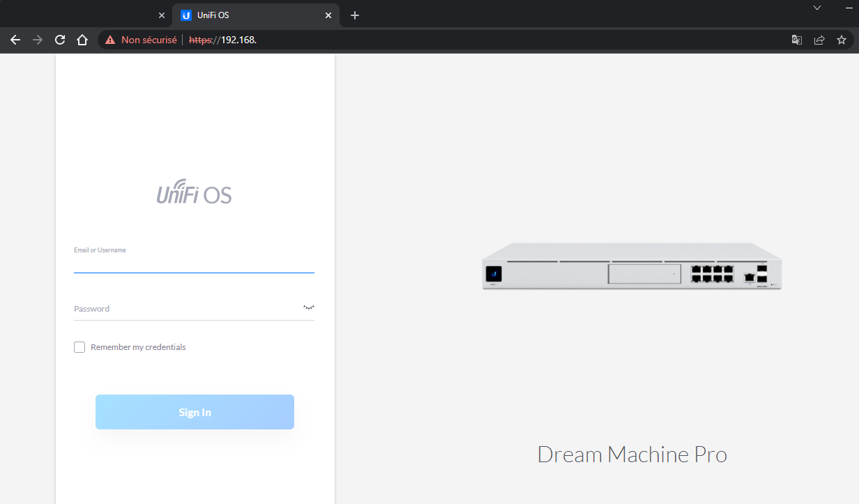Share this page via the share icon
The image size is (859, 504).
click(x=819, y=40)
